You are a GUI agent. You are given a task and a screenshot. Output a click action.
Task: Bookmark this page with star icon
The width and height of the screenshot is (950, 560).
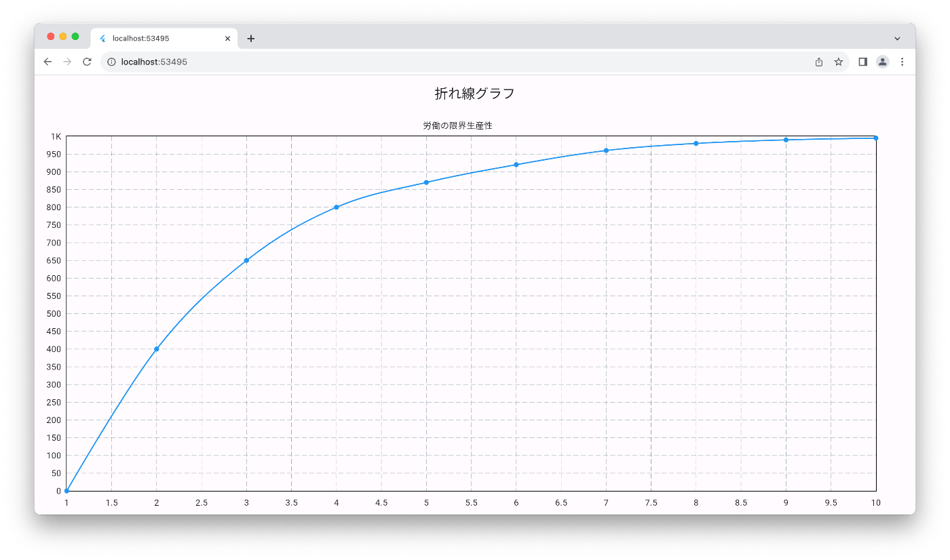point(839,62)
